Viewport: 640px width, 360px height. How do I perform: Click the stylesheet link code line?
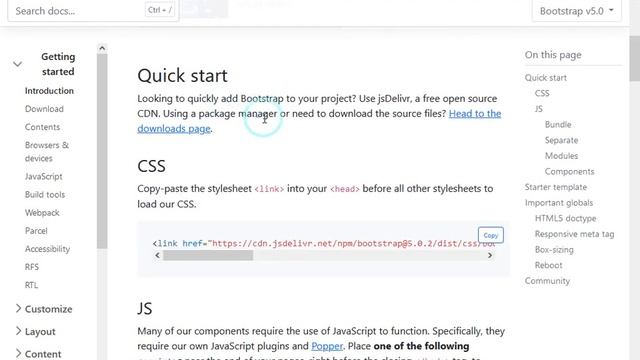324,244
